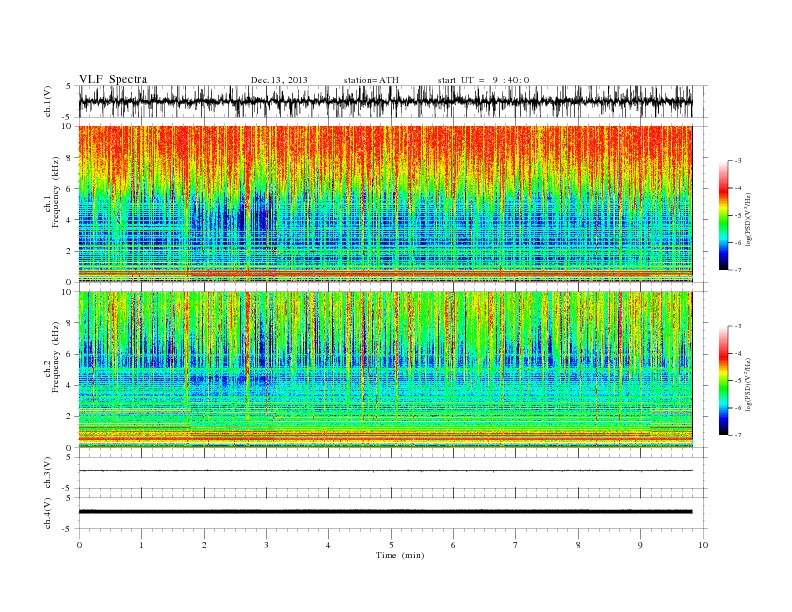Click the "ch.3(V)" axis label

click(x=48, y=473)
